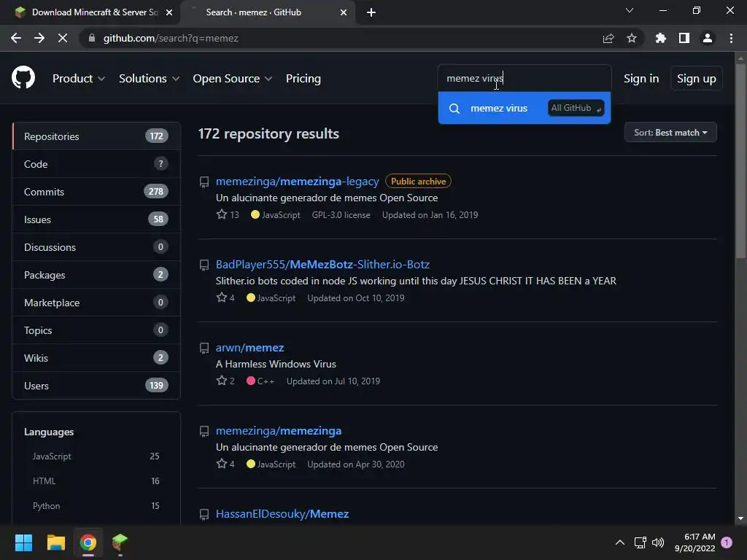Viewport: 747px width, 560px height.
Task: Open HassanElDesouky/Memez repository link
Action: click(282, 514)
